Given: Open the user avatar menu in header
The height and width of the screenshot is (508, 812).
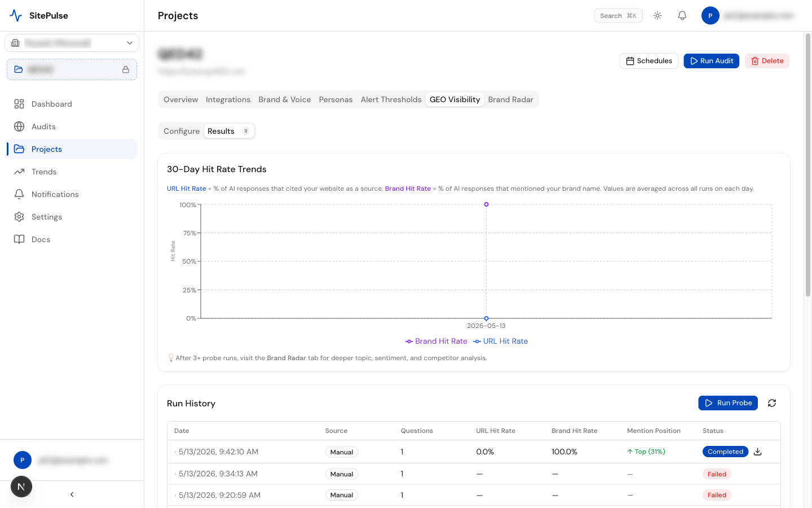Looking at the screenshot, I should pos(710,16).
